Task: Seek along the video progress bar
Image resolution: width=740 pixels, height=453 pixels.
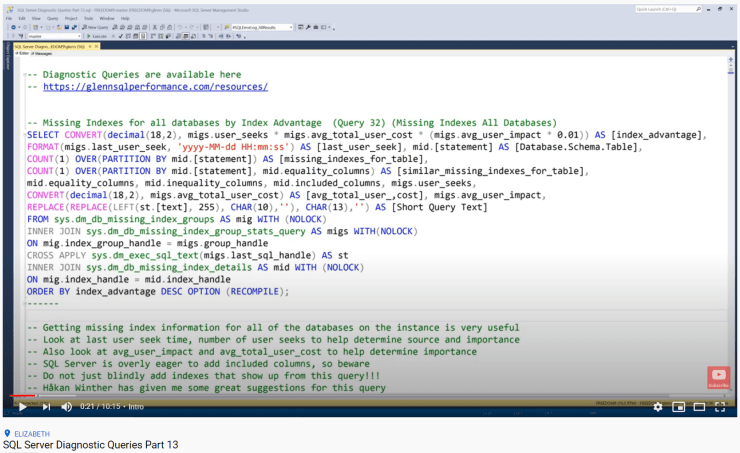Action: click(370, 396)
